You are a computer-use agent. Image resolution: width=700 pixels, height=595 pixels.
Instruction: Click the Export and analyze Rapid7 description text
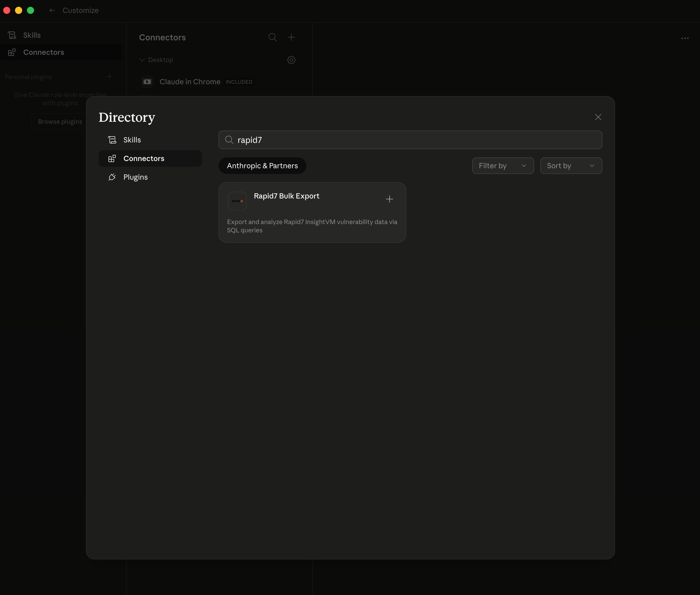coord(312,226)
